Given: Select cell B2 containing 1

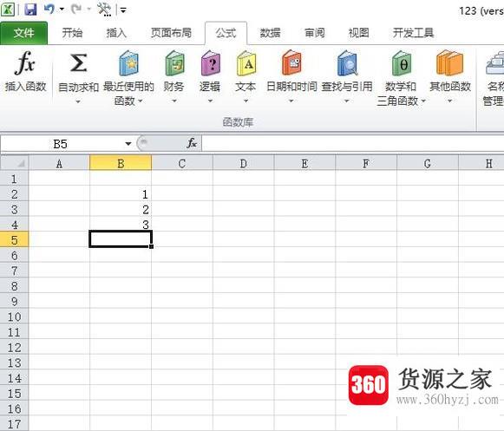Looking at the screenshot, I should click(121, 193).
